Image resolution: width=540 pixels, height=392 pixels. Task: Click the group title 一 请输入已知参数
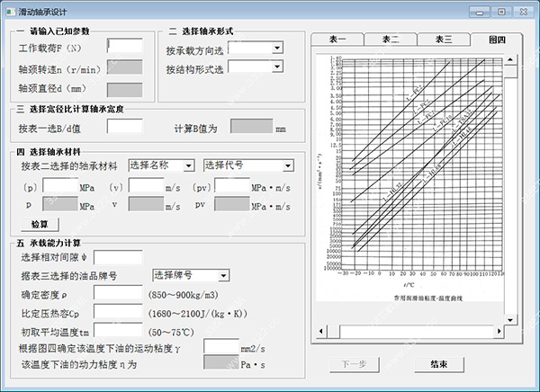point(53,31)
